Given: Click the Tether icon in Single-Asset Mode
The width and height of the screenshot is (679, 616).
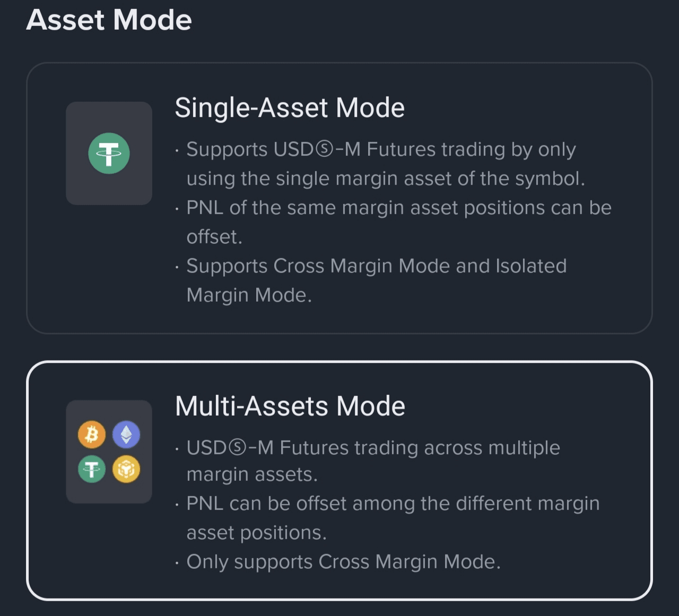Looking at the screenshot, I should pyautogui.click(x=109, y=154).
